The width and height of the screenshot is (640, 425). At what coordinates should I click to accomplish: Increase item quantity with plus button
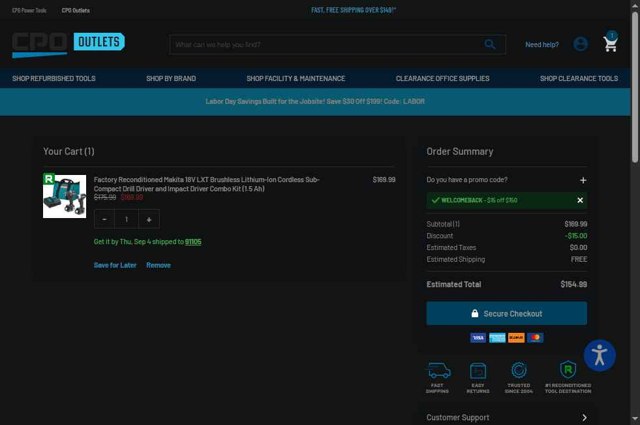[x=149, y=219]
